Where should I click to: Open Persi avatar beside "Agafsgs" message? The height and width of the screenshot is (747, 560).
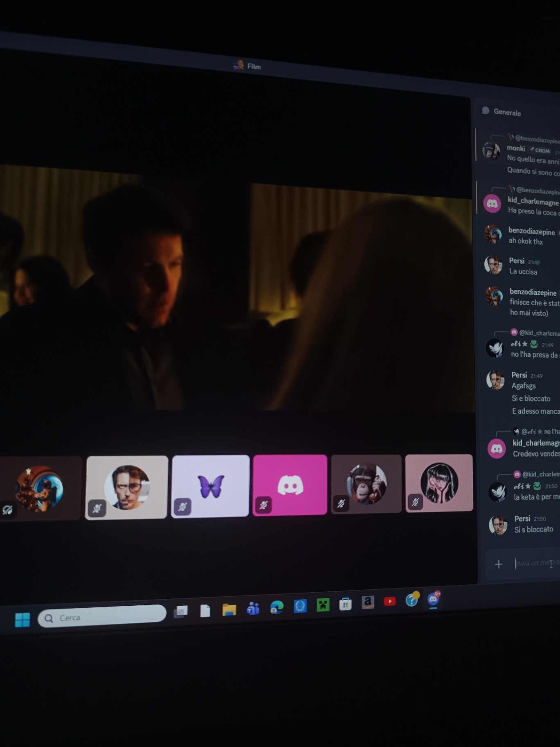click(x=495, y=380)
